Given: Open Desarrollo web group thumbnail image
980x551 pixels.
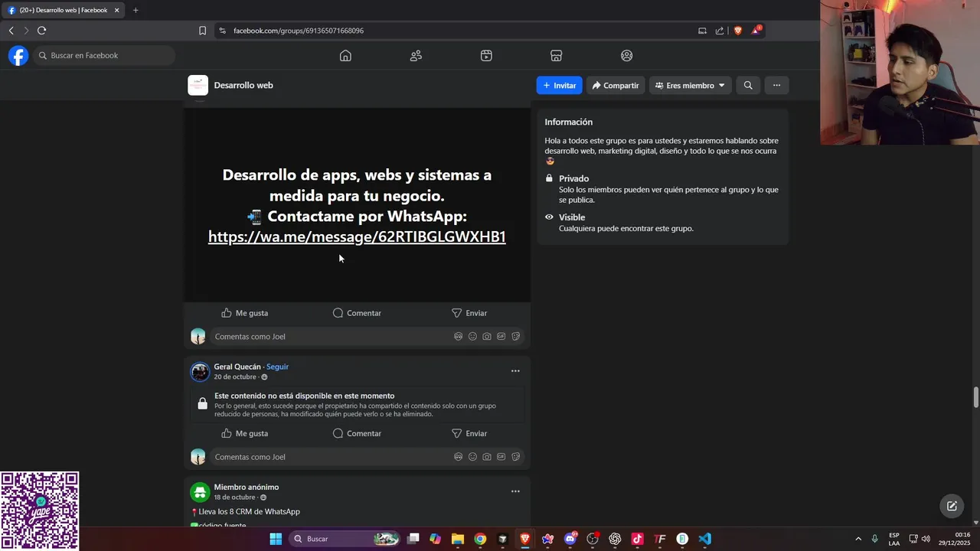Looking at the screenshot, I should 198,85.
